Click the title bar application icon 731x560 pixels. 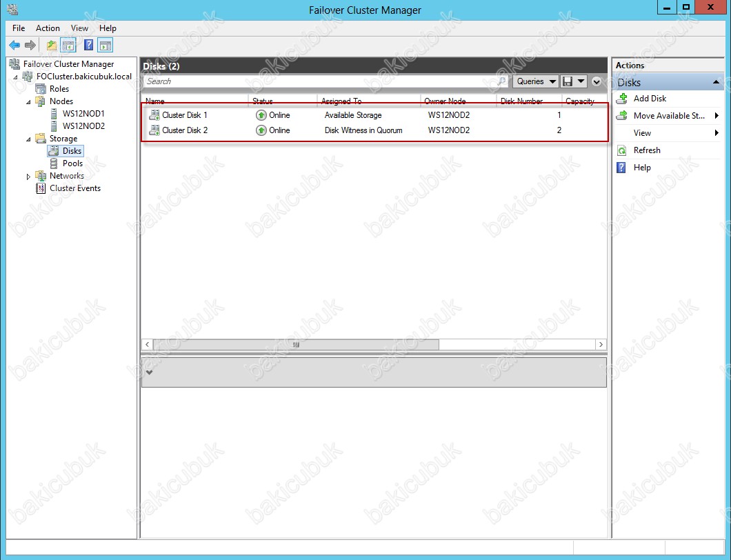point(12,10)
